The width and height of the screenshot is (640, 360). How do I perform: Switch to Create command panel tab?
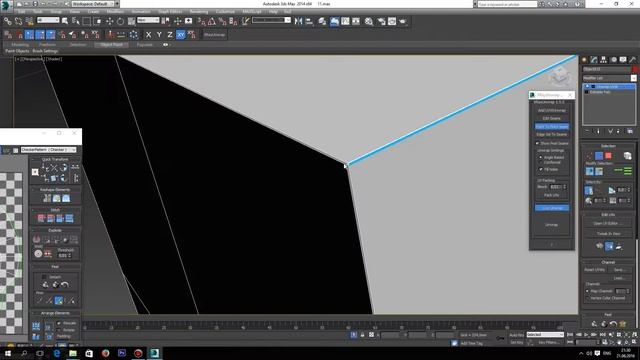(x=584, y=60)
